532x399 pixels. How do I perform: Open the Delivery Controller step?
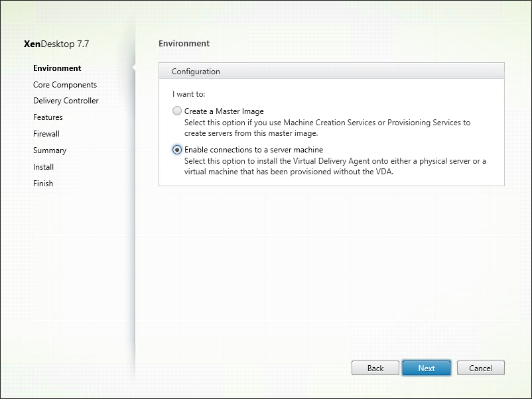click(66, 101)
